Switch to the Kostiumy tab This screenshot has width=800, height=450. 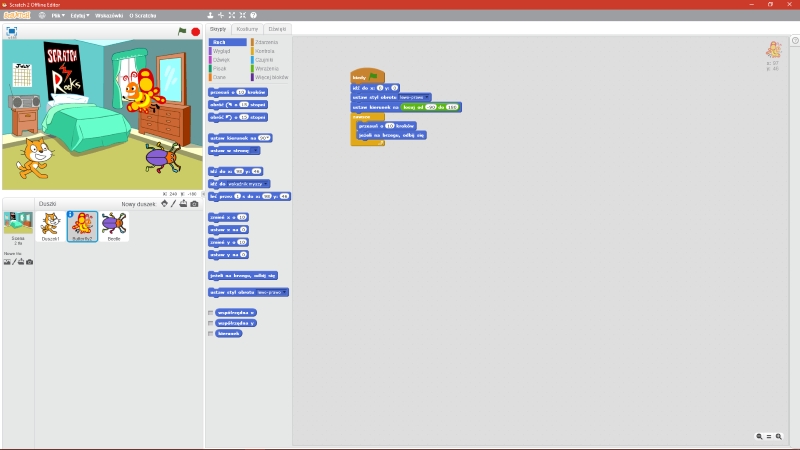click(x=247, y=29)
